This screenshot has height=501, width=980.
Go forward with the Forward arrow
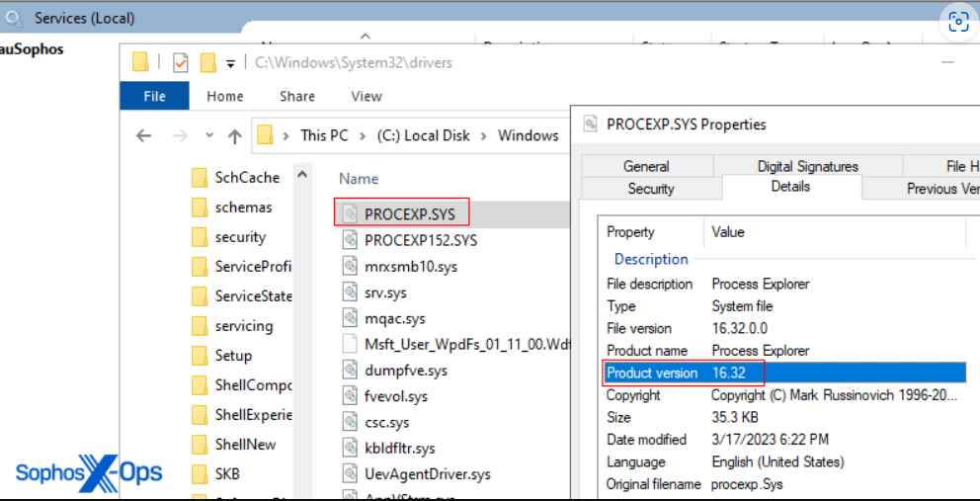pos(180,135)
